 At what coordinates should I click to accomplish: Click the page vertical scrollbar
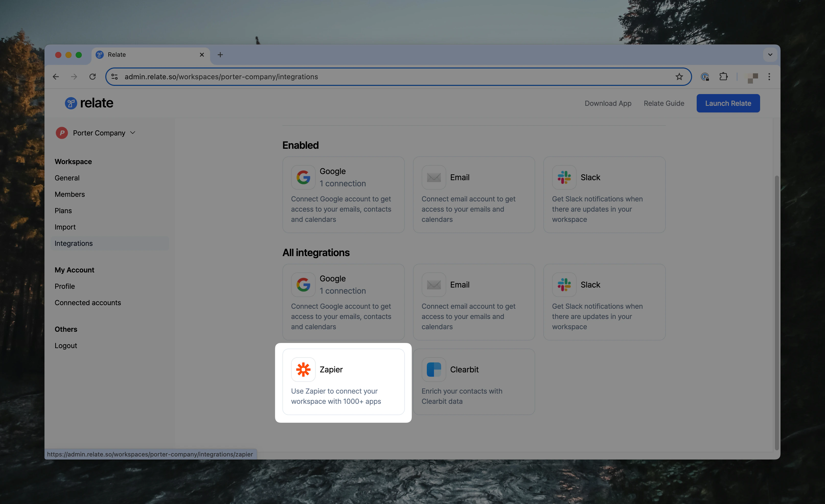776,312
